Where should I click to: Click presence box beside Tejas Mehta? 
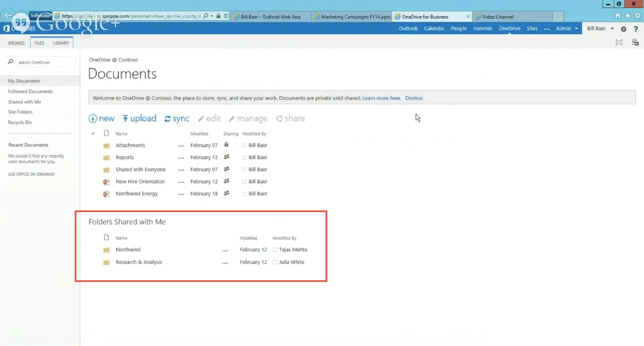click(275, 250)
